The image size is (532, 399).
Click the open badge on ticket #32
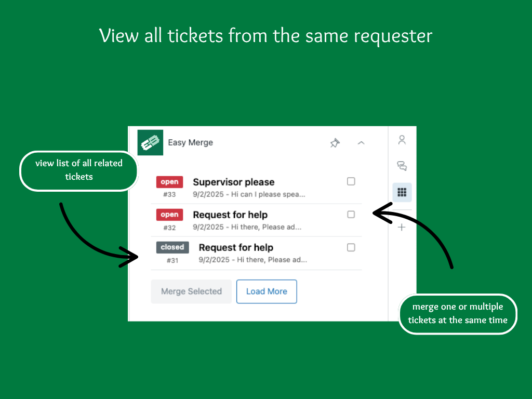(169, 215)
